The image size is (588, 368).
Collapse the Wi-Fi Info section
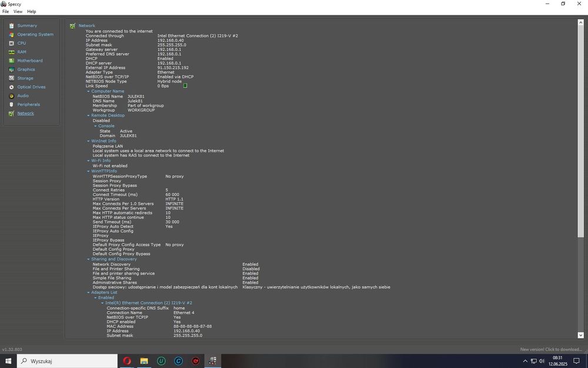point(89,160)
